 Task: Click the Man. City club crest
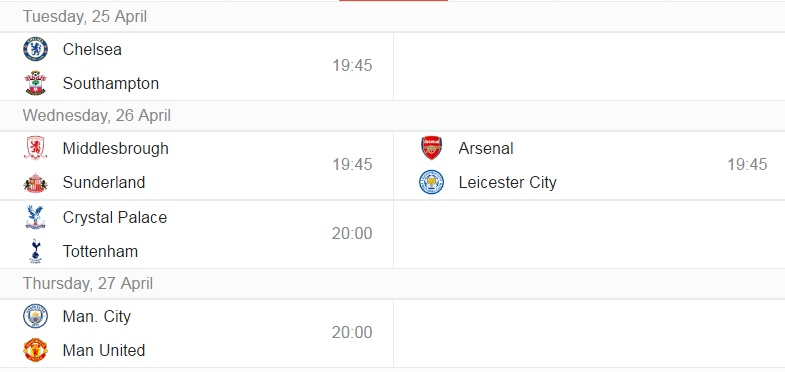36,316
